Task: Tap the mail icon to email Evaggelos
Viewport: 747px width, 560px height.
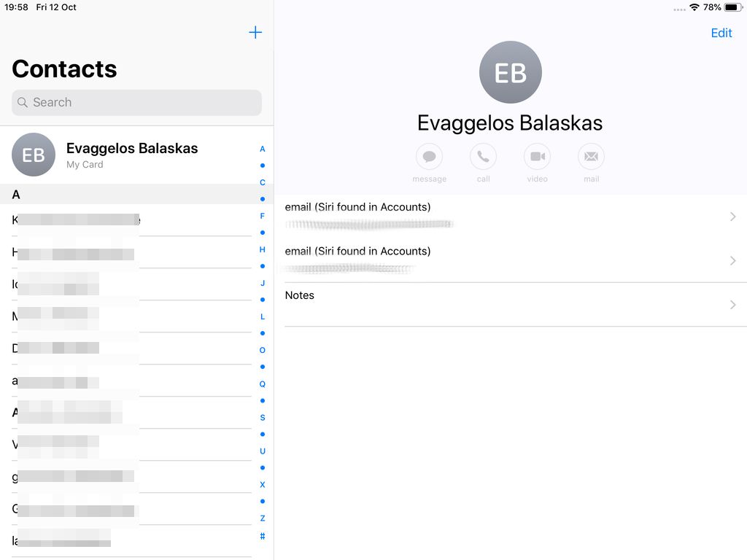Action: (x=591, y=157)
